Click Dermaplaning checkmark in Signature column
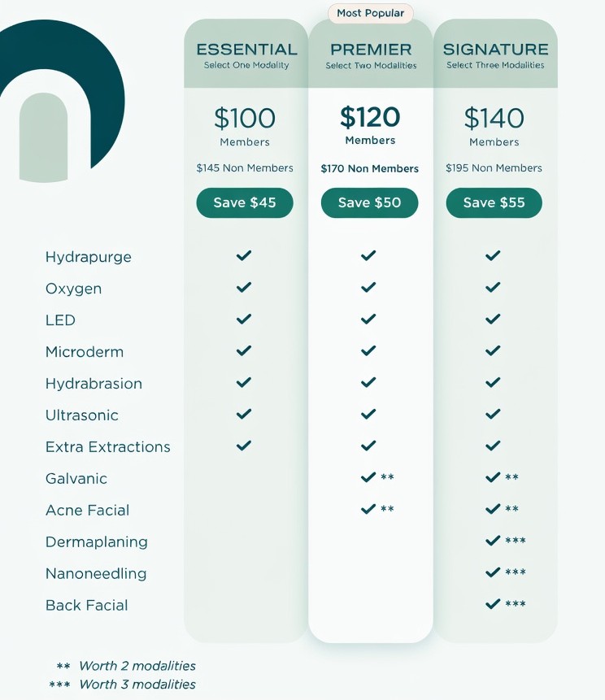The image size is (605, 700). pyautogui.click(x=493, y=541)
